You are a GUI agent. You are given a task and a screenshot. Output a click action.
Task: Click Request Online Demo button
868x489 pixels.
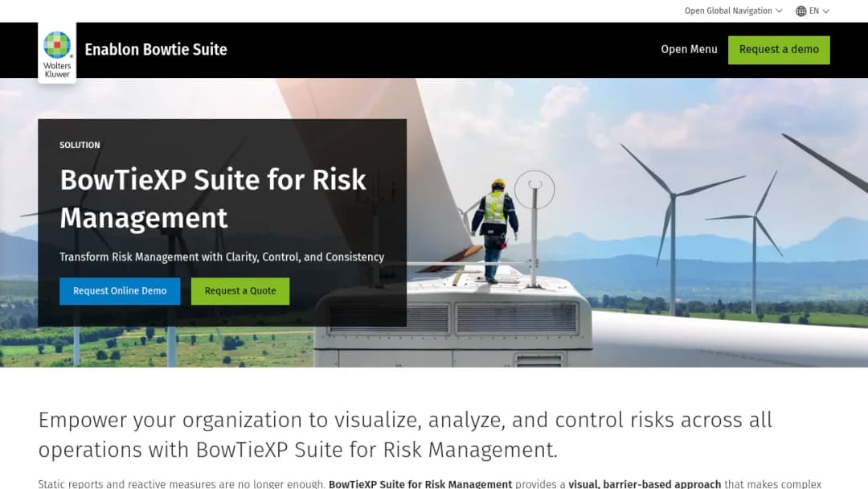(x=120, y=291)
